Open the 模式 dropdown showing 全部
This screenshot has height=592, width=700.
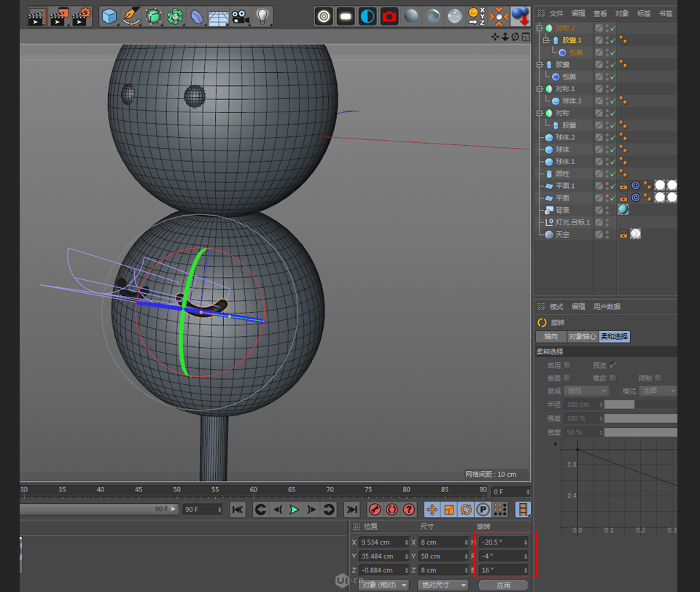pos(658,391)
